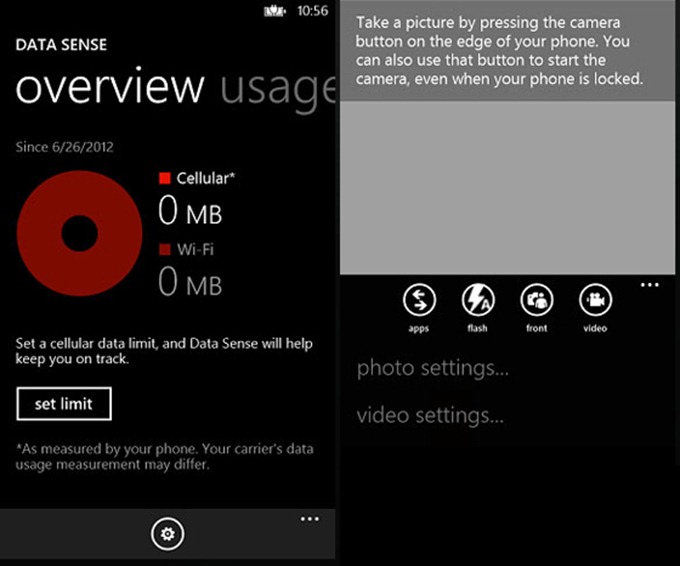Click the dark red Wi-Fi legend square

[x=165, y=249]
